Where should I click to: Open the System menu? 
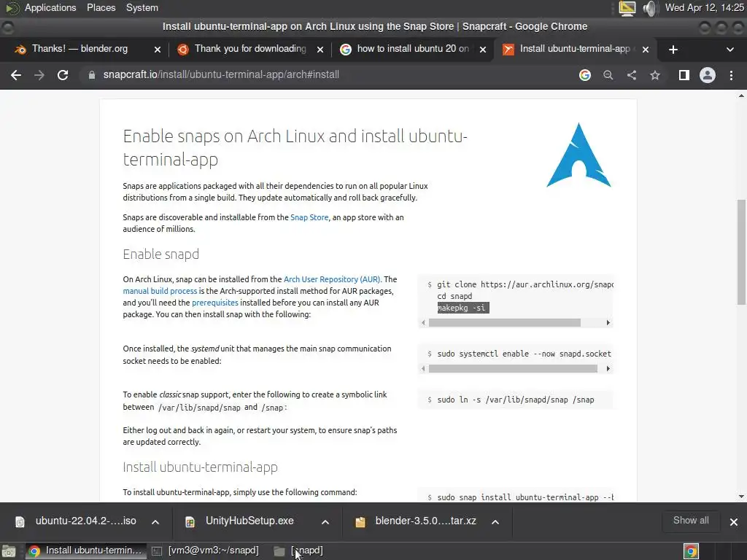[142, 7]
